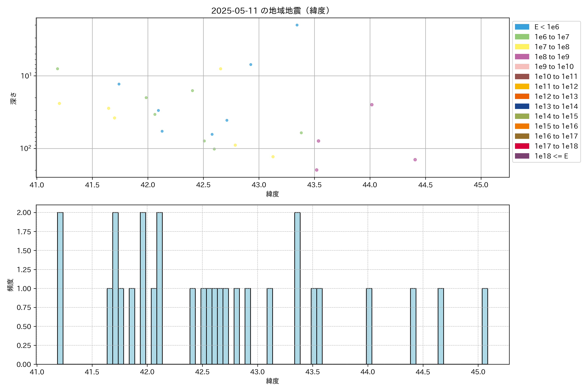Click the histogram bar near latitude 44.0
The width and height of the screenshot is (588, 392).
369,326
